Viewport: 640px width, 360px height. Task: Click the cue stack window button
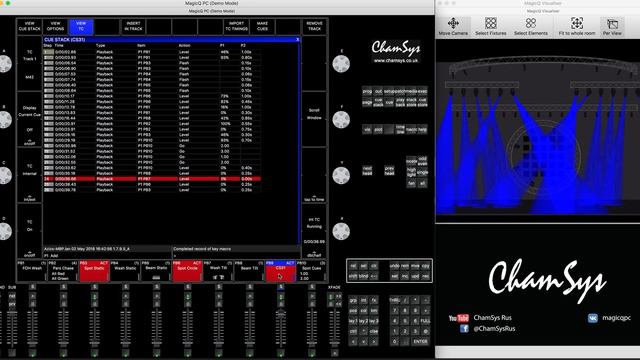click(378, 102)
